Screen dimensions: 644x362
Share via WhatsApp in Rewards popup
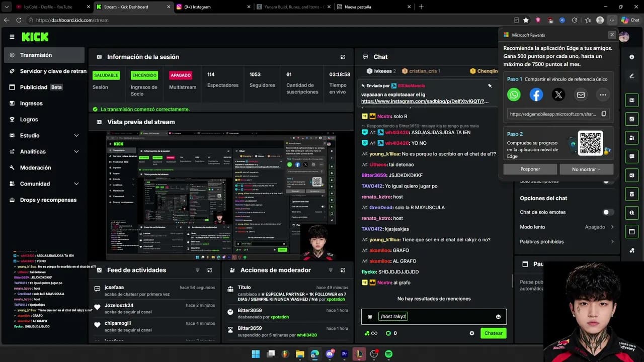(514, 95)
